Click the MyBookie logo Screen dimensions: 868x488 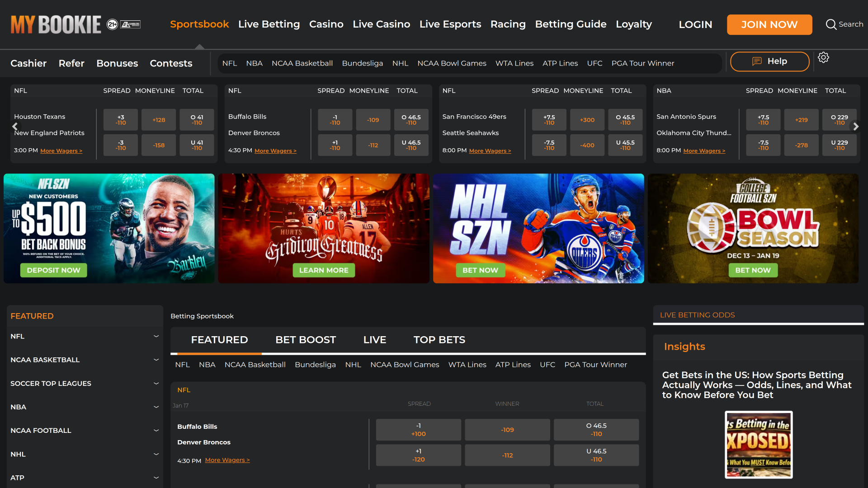coord(55,24)
